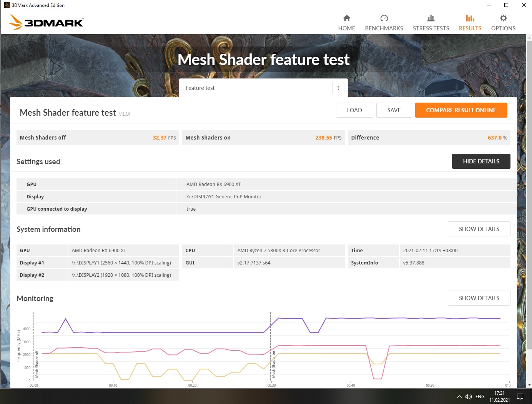532x404 pixels.
Task: Open OPTIONS gear icon
Action: click(x=503, y=18)
